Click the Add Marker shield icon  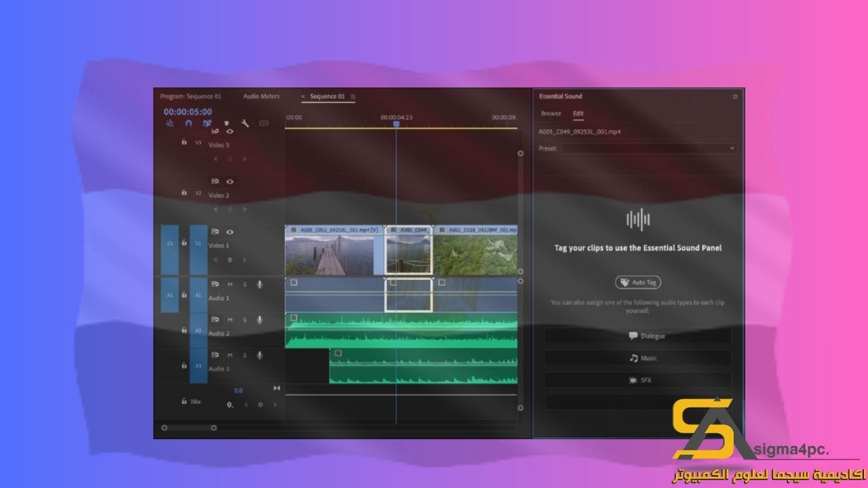[x=226, y=123]
